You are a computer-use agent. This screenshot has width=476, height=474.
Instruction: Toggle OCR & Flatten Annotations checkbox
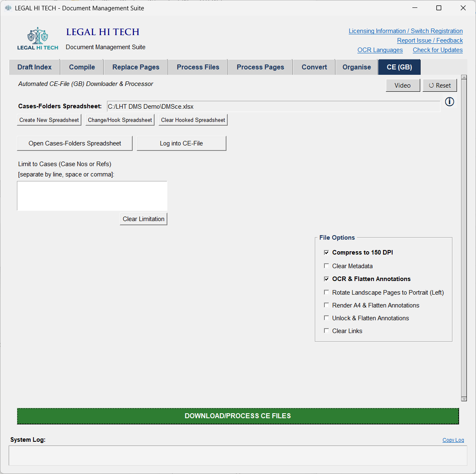point(326,279)
